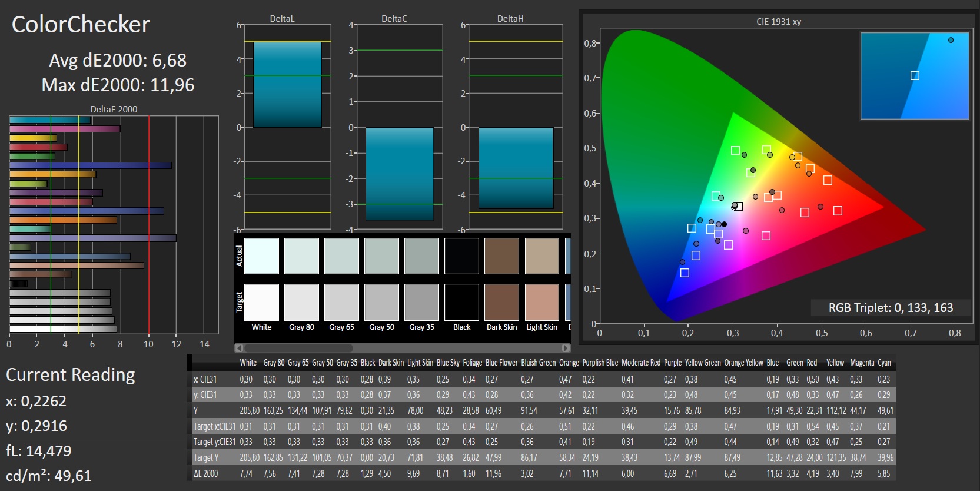Click the Gray 50 actual measured swatch
The image size is (980, 491).
[381, 256]
